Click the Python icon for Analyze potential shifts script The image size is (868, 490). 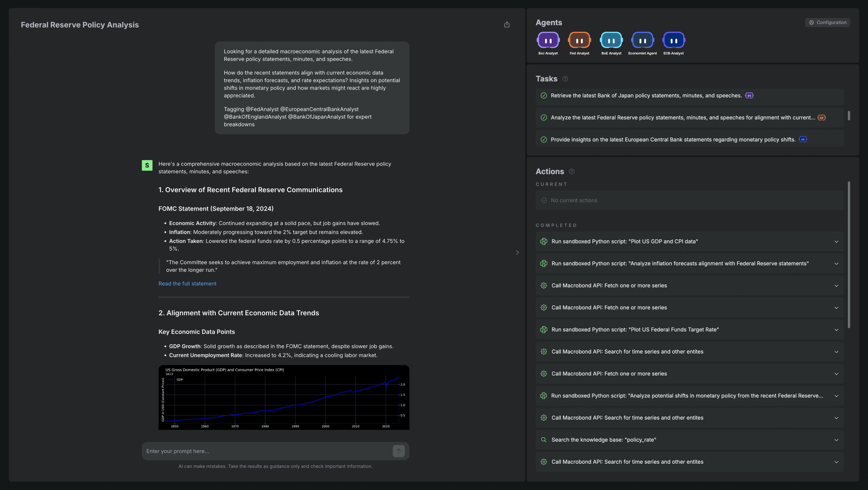pos(544,395)
